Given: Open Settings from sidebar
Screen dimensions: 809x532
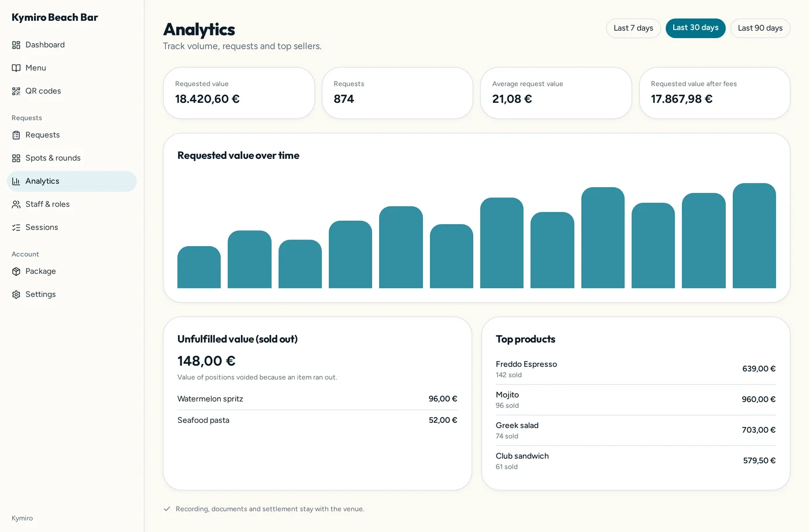Looking at the screenshot, I should [x=72, y=295].
